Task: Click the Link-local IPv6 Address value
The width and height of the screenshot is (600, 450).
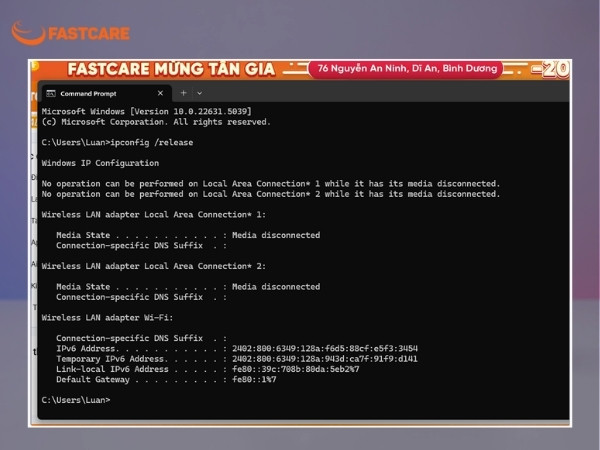Action: click(295, 369)
